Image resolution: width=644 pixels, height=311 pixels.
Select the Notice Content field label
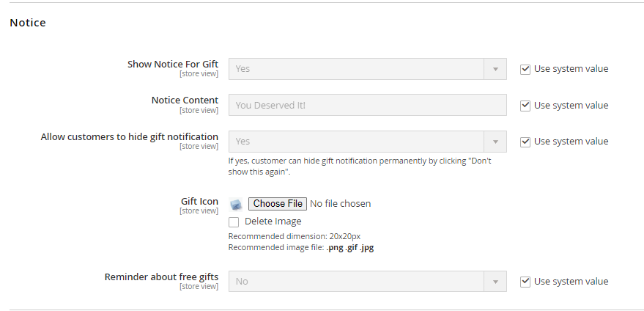pyautogui.click(x=185, y=100)
